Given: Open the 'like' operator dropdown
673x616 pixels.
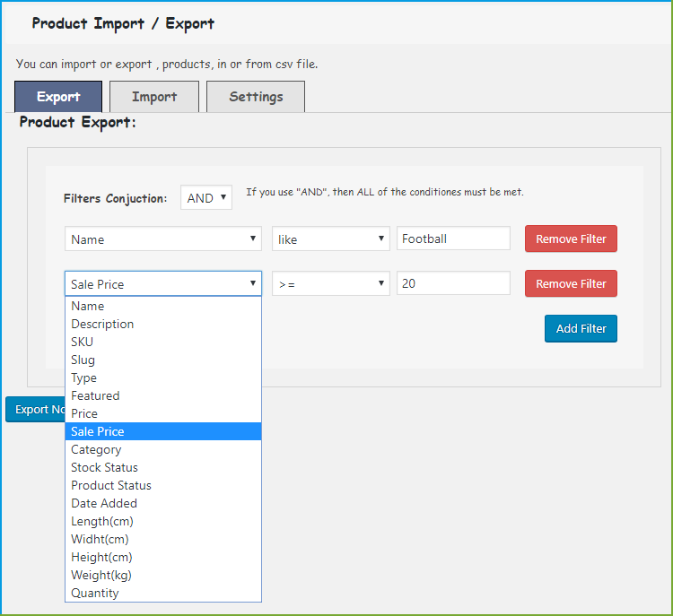Looking at the screenshot, I should 330,239.
